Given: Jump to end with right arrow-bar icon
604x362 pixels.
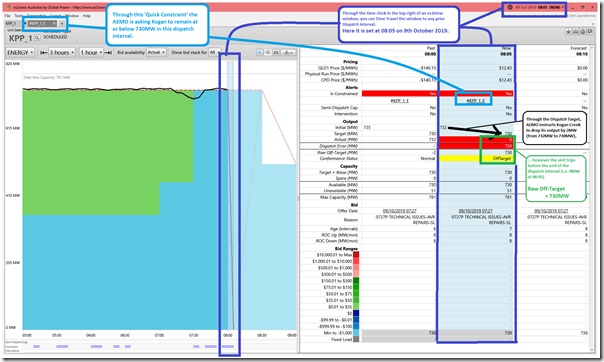Looking at the screenshot, I should [x=108, y=52].
